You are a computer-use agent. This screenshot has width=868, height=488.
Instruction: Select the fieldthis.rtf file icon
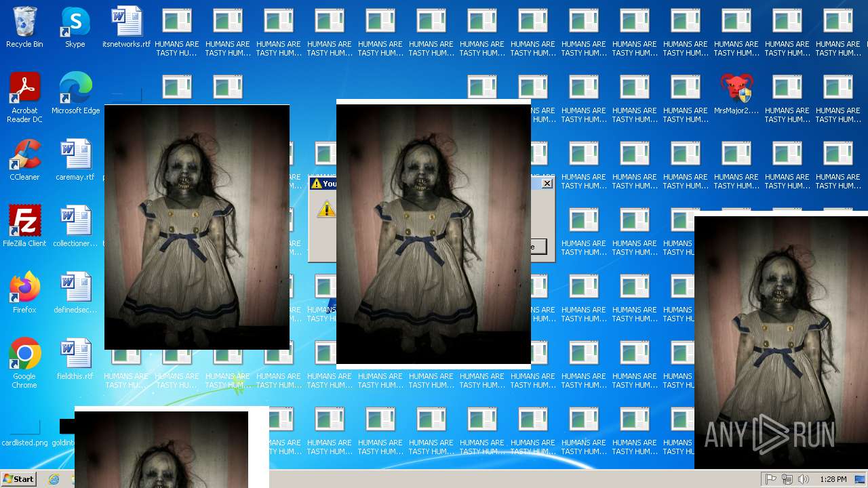75,360
